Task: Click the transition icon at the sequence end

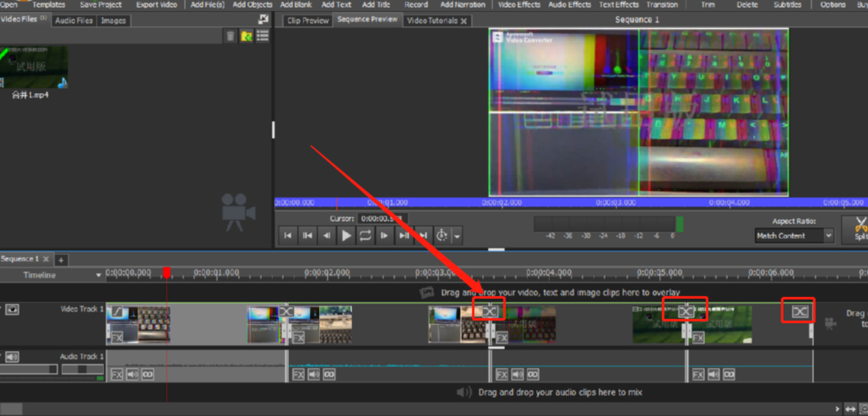Action: click(800, 312)
